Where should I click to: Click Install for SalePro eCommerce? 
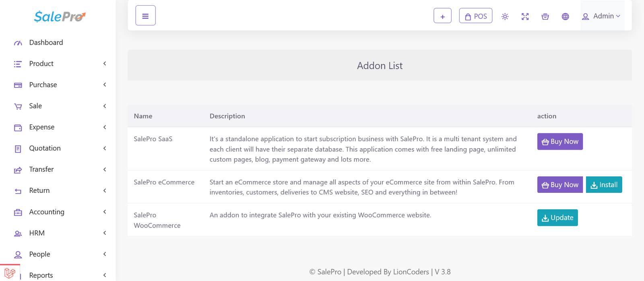pyautogui.click(x=604, y=185)
